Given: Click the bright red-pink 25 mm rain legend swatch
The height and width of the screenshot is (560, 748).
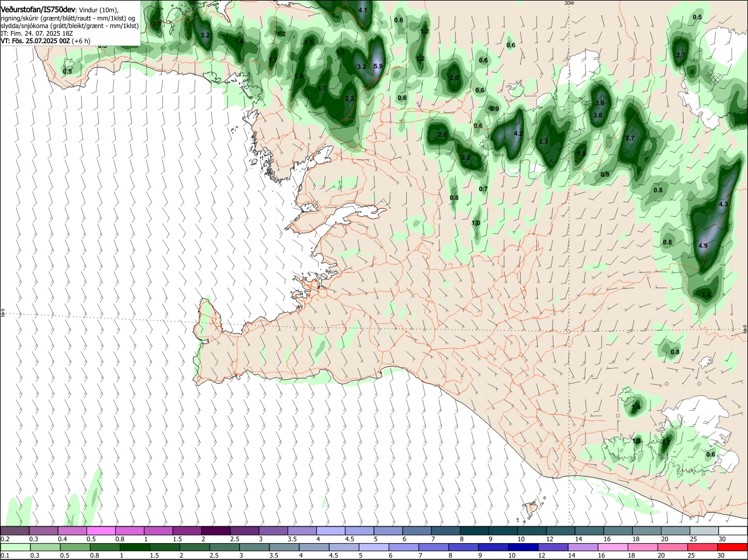Looking at the screenshot, I should [703, 548].
